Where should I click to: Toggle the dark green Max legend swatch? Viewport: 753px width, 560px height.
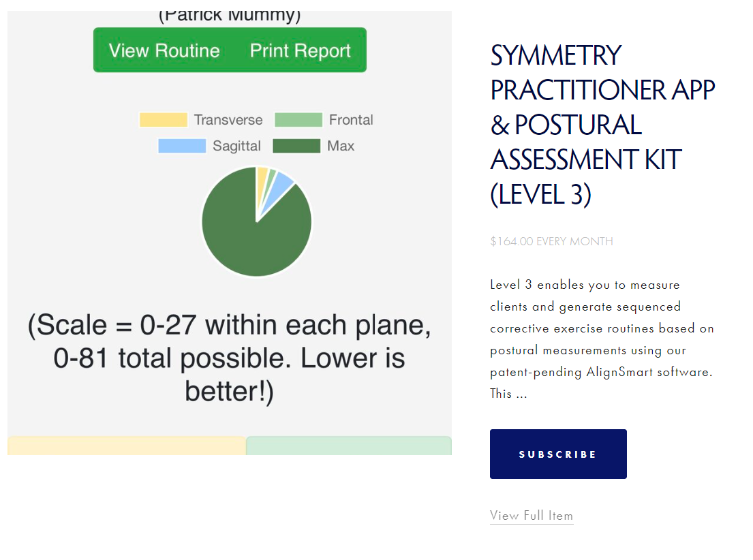click(x=296, y=146)
